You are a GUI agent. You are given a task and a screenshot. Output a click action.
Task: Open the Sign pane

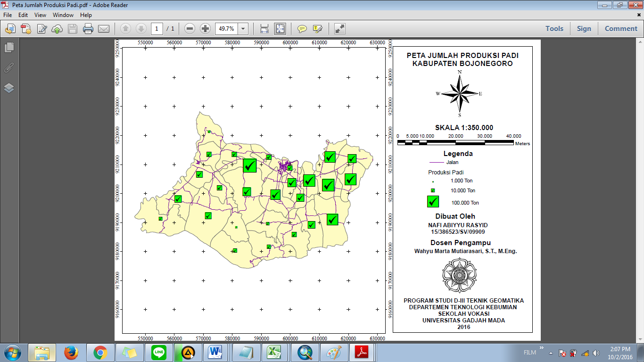click(584, 29)
